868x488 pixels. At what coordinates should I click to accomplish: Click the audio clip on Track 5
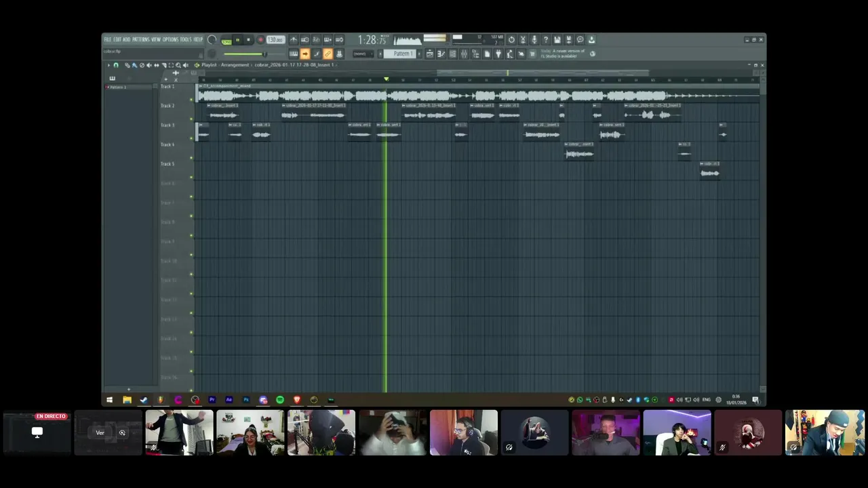click(710, 170)
